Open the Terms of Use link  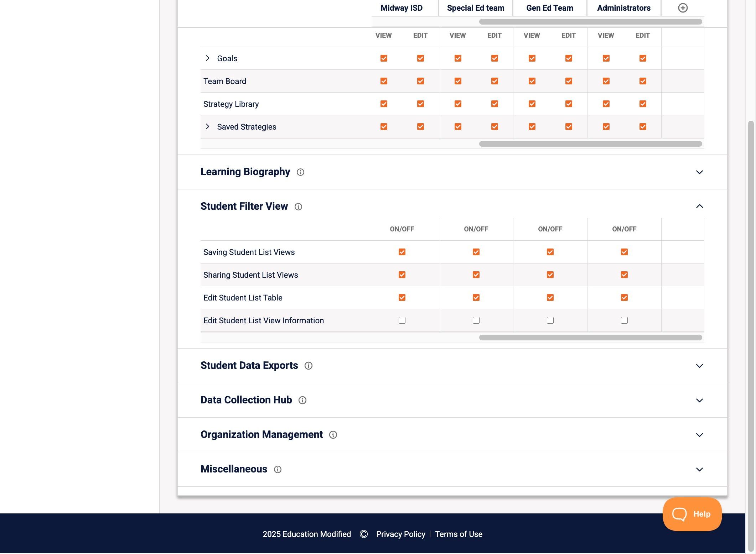tap(459, 534)
